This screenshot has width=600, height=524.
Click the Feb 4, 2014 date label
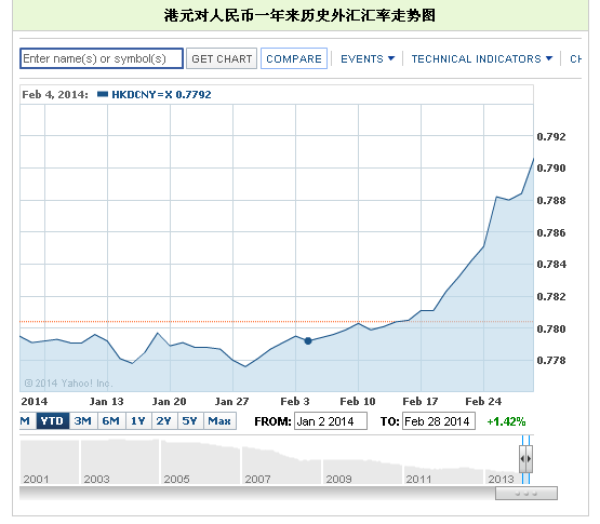(55, 95)
